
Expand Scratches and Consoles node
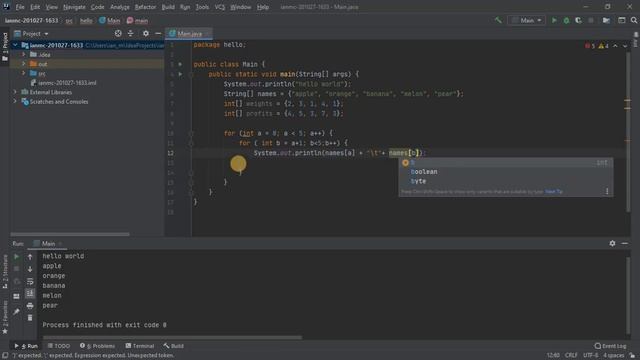(15, 102)
